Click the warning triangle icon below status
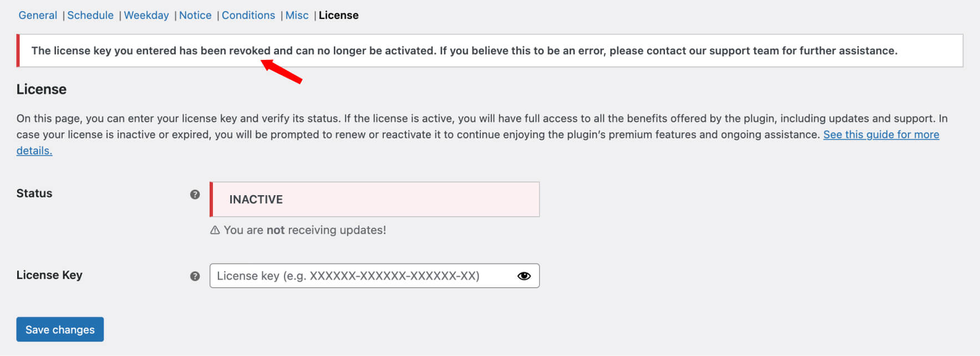 (x=215, y=230)
